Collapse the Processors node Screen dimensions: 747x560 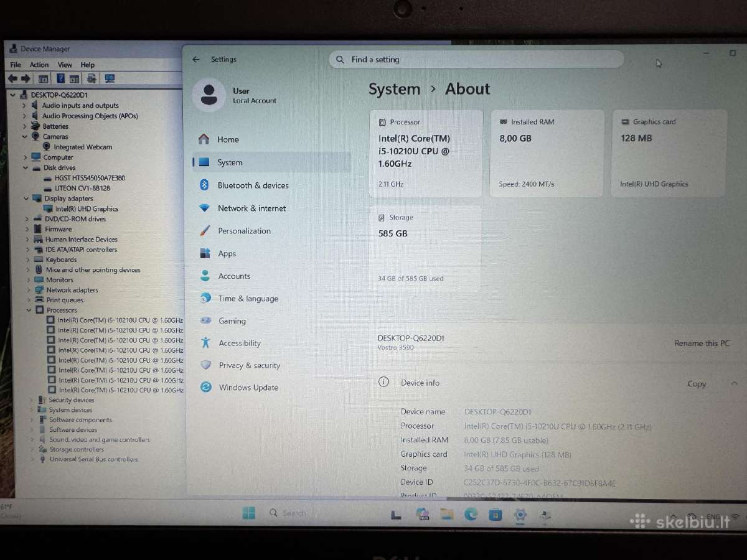(29, 310)
